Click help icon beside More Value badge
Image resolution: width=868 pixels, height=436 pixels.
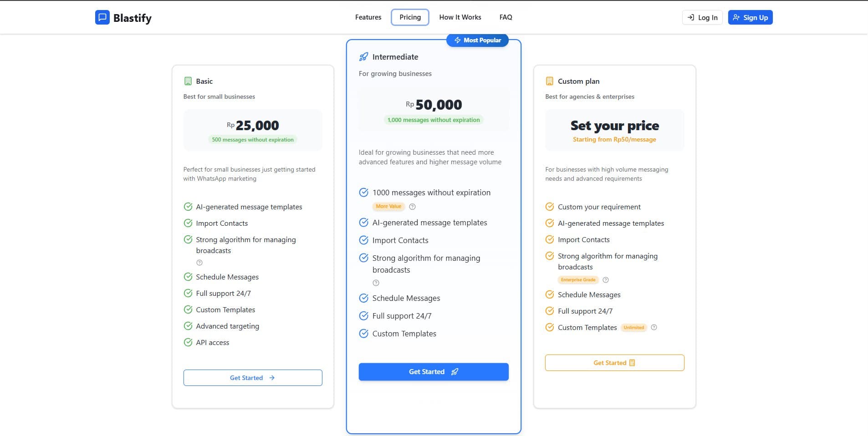412,207
